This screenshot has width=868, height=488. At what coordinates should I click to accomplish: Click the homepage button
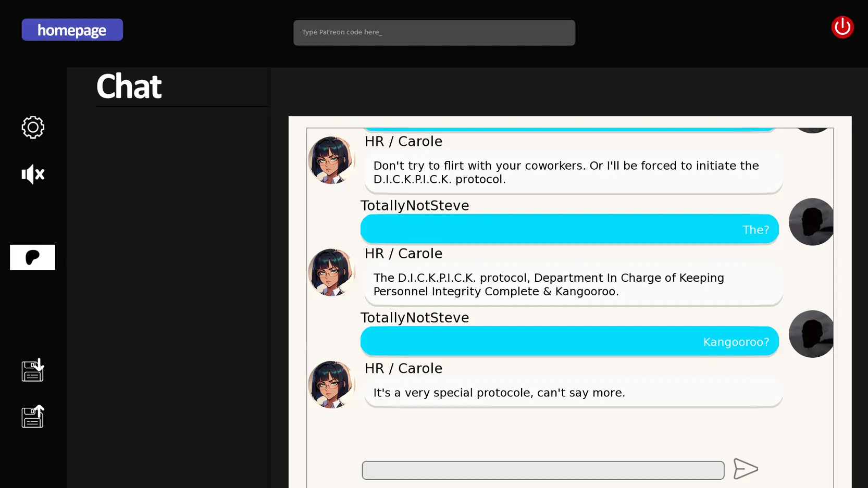click(x=72, y=30)
